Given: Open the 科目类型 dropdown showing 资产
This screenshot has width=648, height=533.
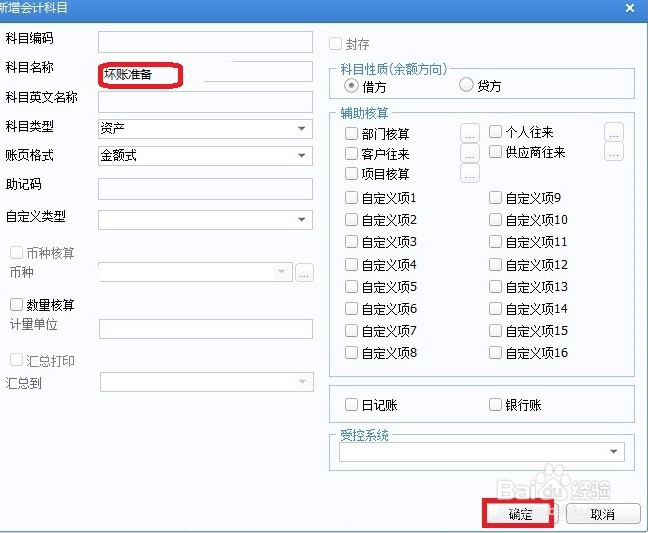Looking at the screenshot, I should click(x=205, y=128).
